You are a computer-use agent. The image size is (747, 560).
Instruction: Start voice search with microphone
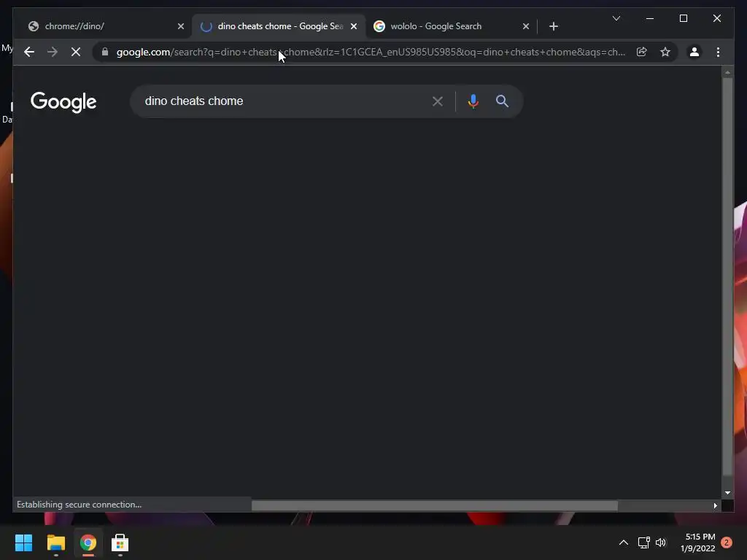coord(473,101)
